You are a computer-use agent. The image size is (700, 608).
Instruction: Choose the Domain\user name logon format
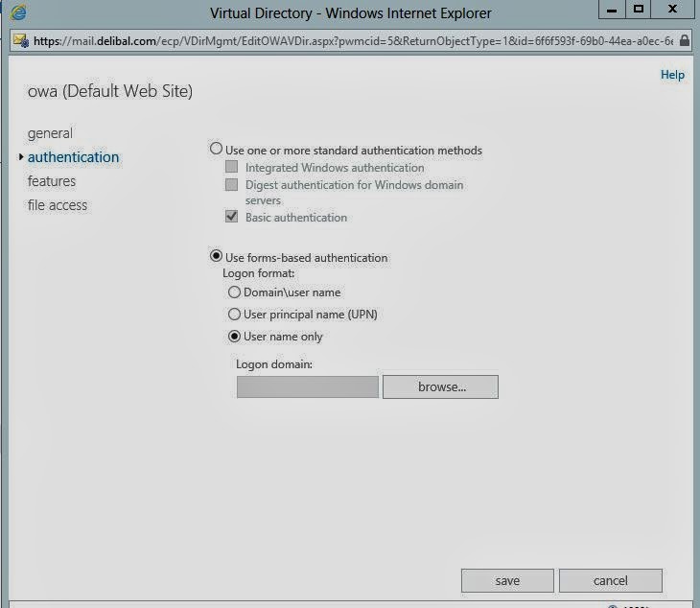[x=234, y=292]
